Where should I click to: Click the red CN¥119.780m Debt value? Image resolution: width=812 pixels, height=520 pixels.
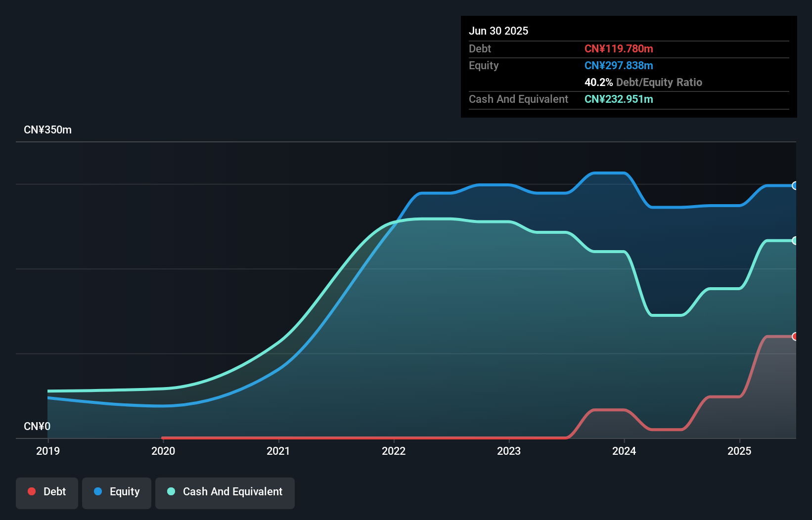coord(619,48)
